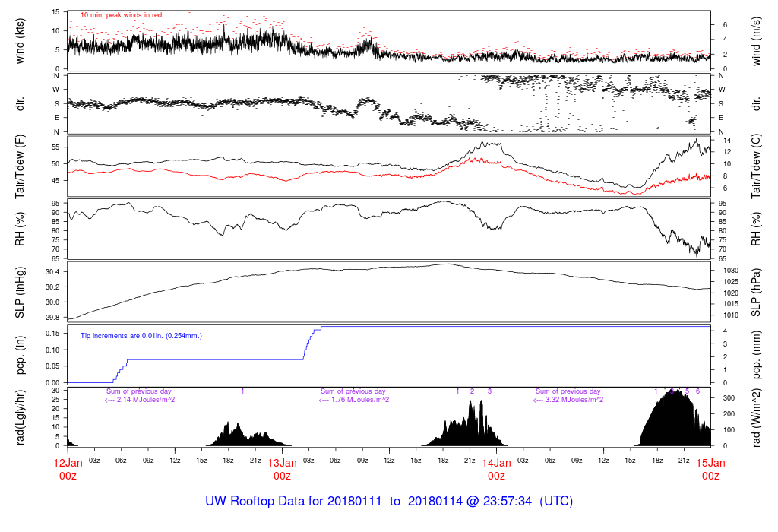Click the 3.32 MJoules/m^2 daily sum annotation
This screenshot has height=532, width=778.
point(568,400)
